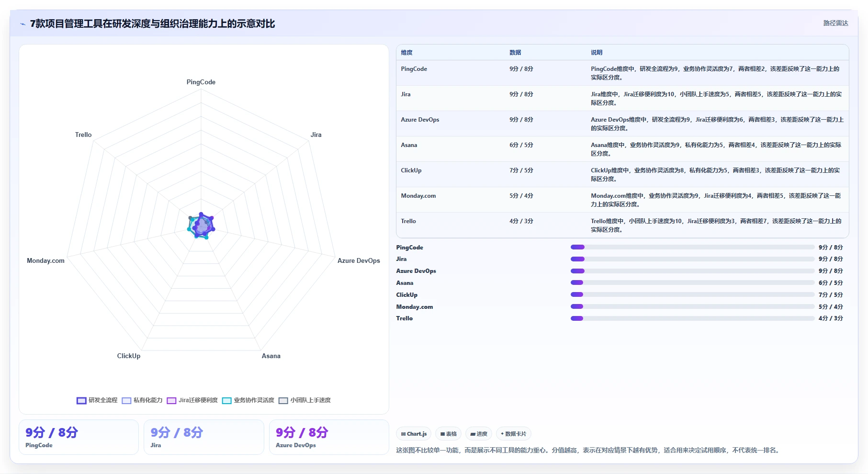The height and width of the screenshot is (474, 868).
Task: Toggle the 业务协作灵活度 legend series
Action: (248, 400)
